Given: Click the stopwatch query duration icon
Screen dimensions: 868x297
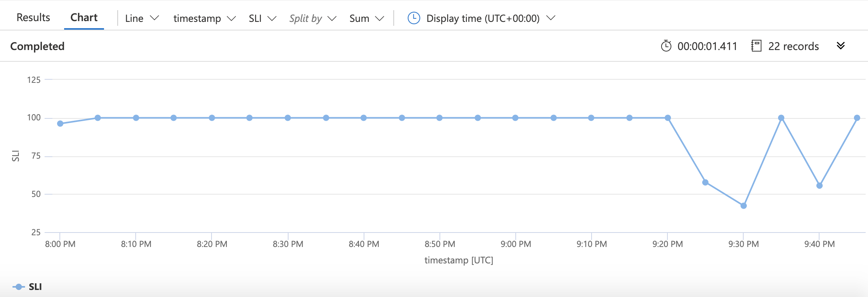Looking at the screenshot, I should 666,46.
